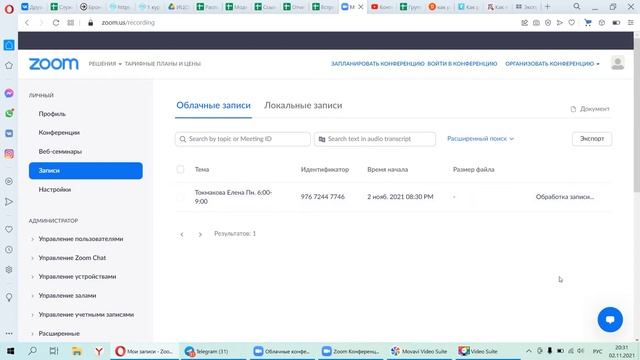Focus Search text in audio transcript field

pyautogui.click(x=375, y=139)
